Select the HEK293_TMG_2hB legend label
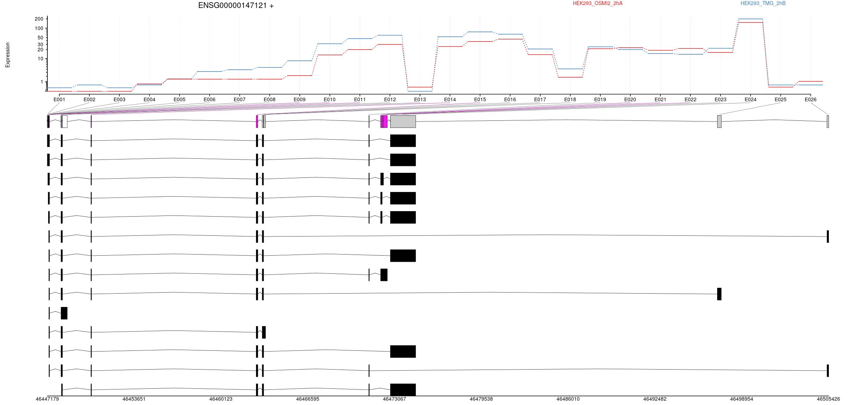 point(763,3)
